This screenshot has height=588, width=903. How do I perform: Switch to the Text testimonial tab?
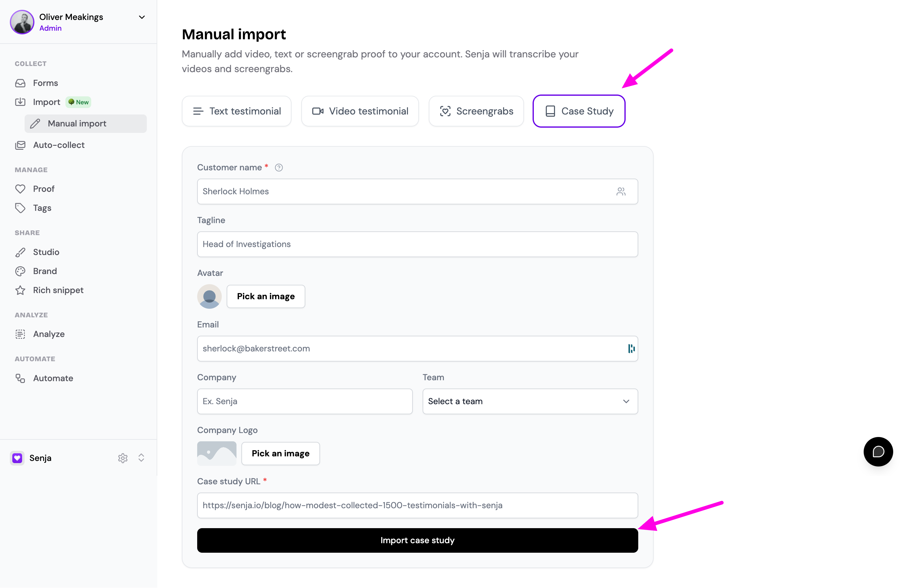click(237, 111)
